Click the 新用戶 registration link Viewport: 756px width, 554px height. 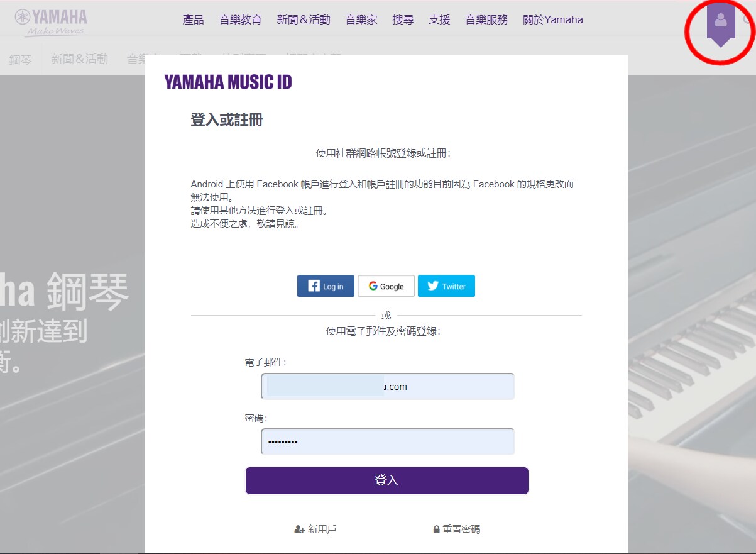pos(315,529)
